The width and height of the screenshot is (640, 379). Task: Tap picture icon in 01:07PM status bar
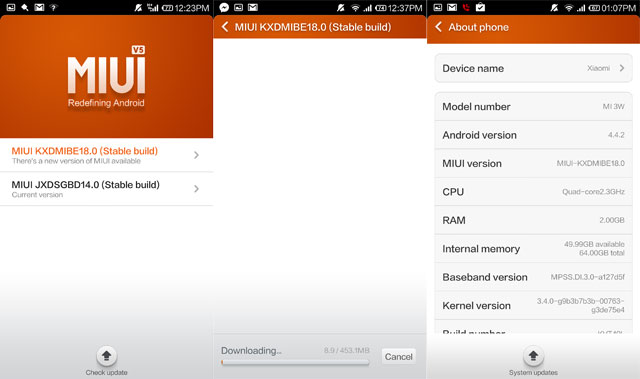coord(438,7)
